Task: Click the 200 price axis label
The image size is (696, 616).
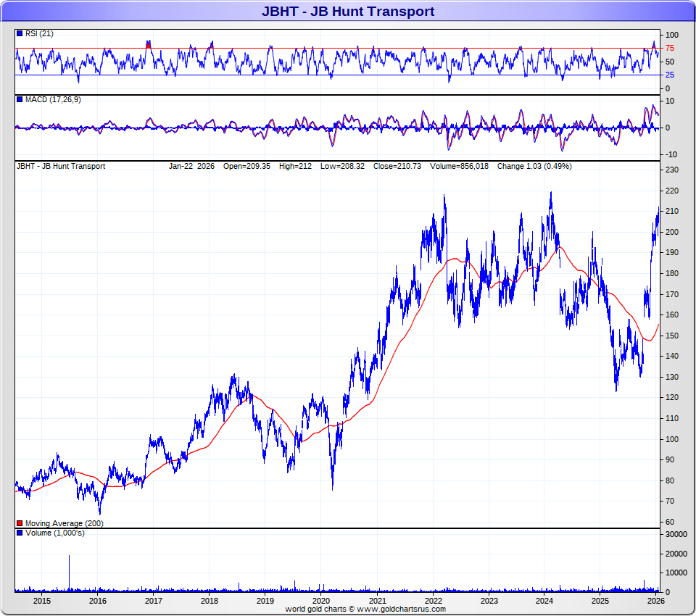Action: 672,232
